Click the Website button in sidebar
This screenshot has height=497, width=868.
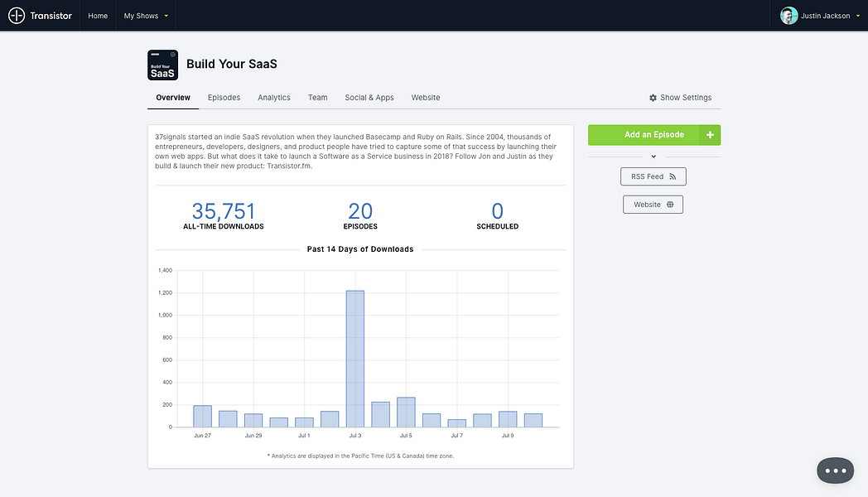tap(653, 205)
